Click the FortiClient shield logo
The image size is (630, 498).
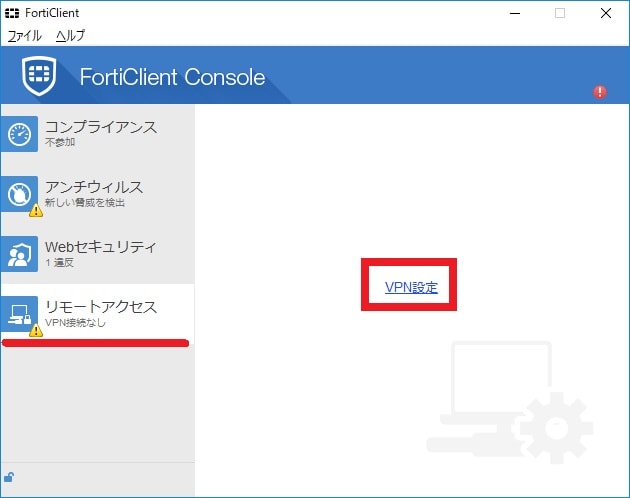(39, 76)
